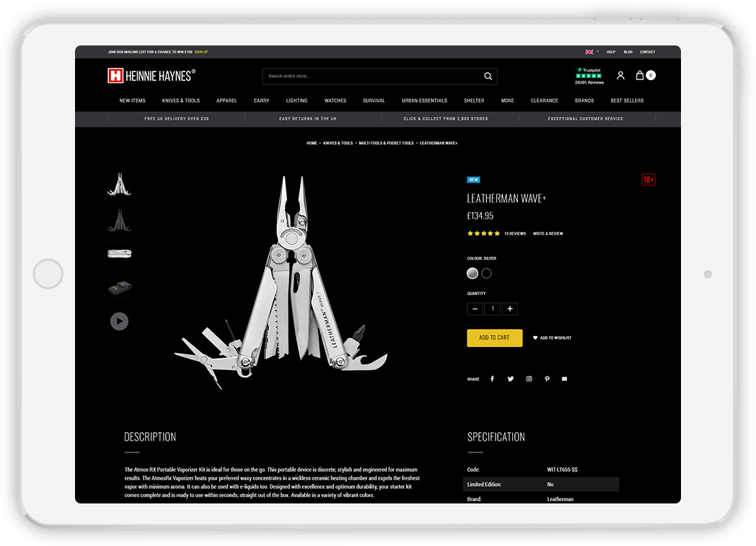Share product on Facebook
Viewport: 756px width, 546px height.
click(492, 379)
